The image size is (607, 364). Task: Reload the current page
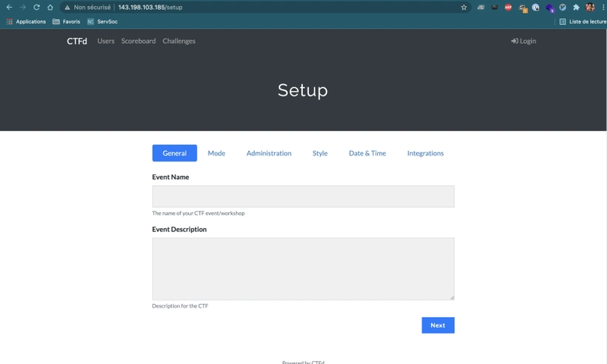(36, 7)
